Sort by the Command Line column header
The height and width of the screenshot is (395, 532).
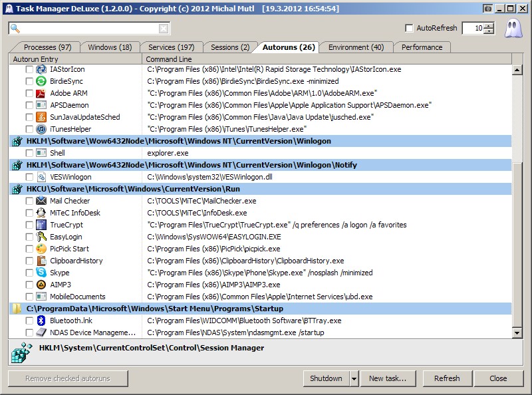click(327, 59)
